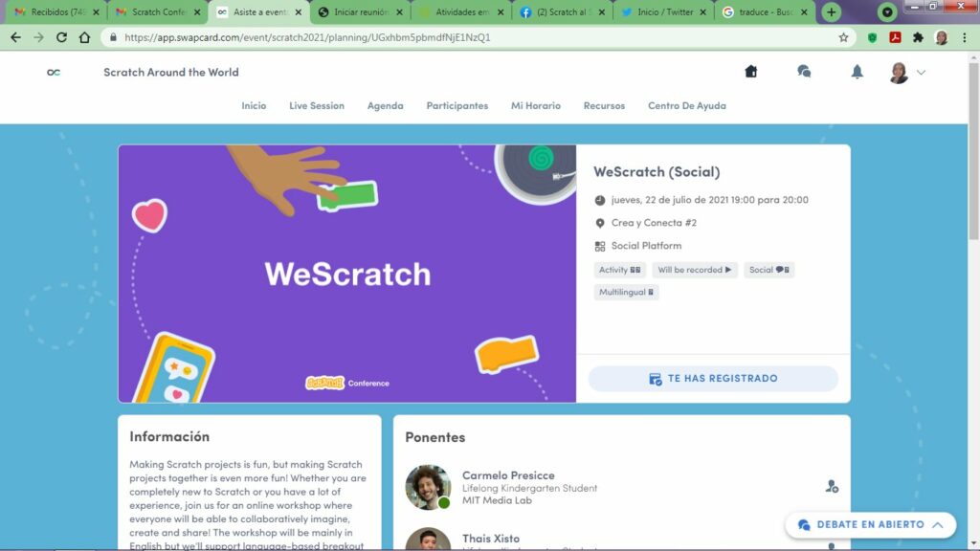Image resolution: width=980 pixels, height=551 pixels.
Task: Open the Participantes menu item
Action: coord(457,105)
